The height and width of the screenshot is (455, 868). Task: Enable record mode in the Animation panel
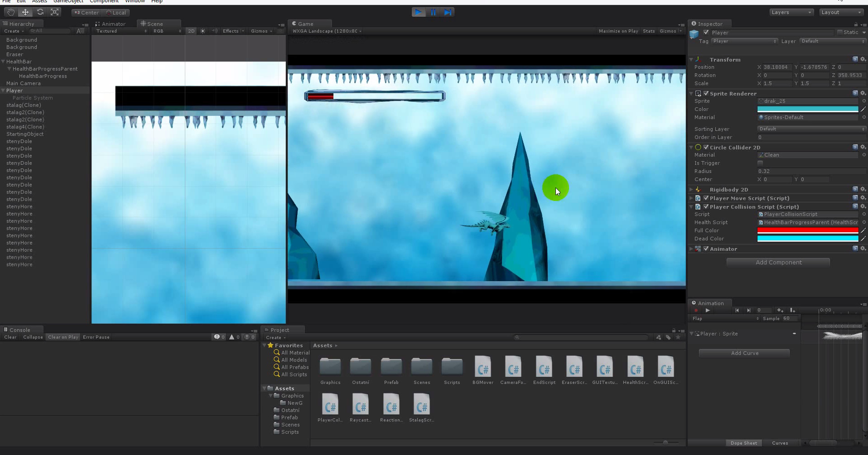pos(696,311)
